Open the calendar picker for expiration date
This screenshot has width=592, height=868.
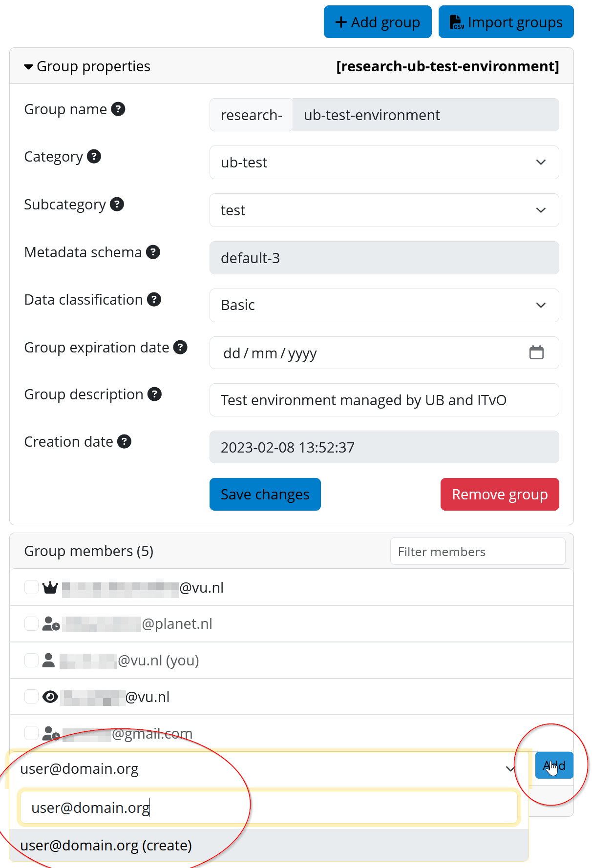(x=536, y=352)
